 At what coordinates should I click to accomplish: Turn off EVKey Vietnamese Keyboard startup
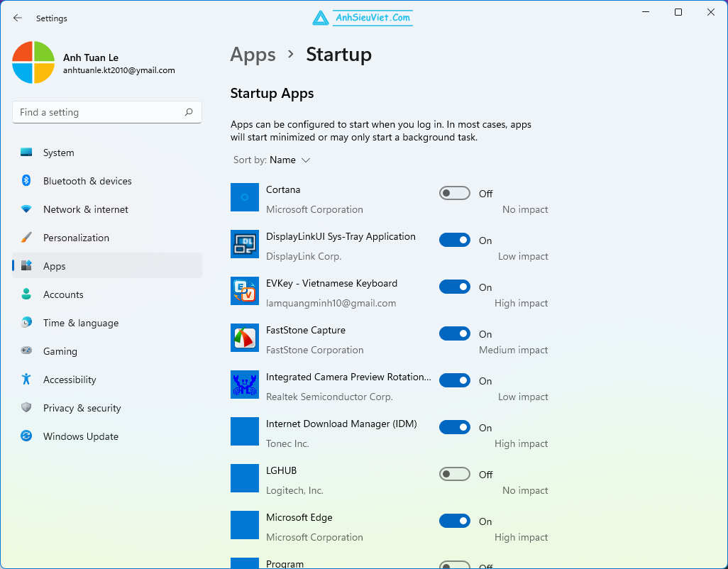[455, 287]
